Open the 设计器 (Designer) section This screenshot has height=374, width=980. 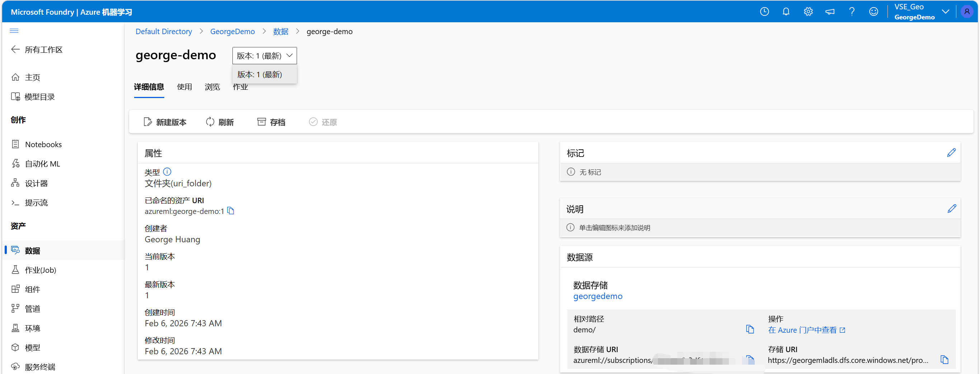click(37, 183)
